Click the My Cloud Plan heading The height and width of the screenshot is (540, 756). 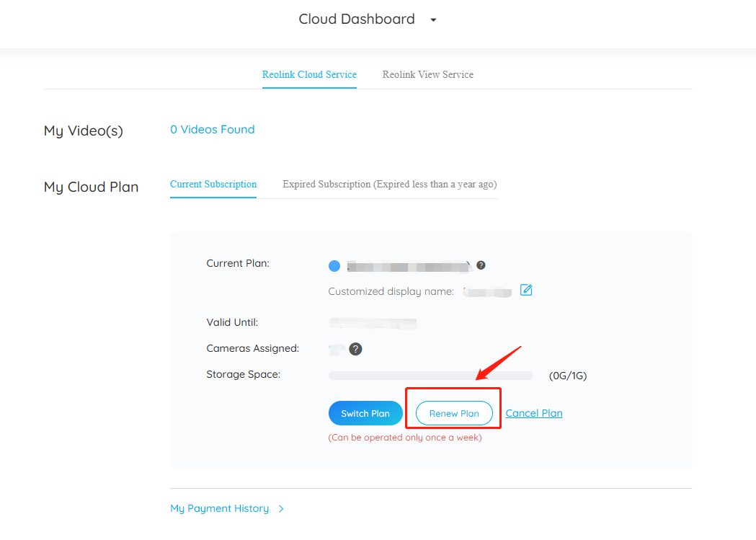(91, 187)
